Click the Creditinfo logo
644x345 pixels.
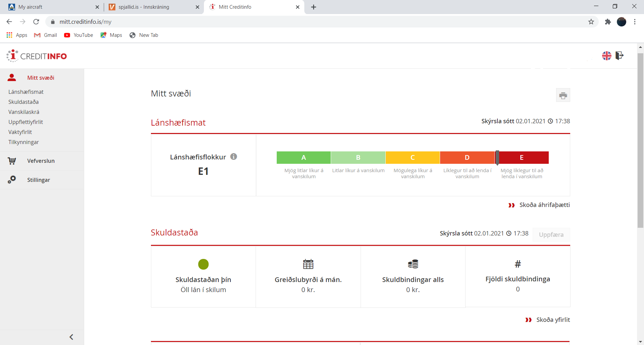37,56
